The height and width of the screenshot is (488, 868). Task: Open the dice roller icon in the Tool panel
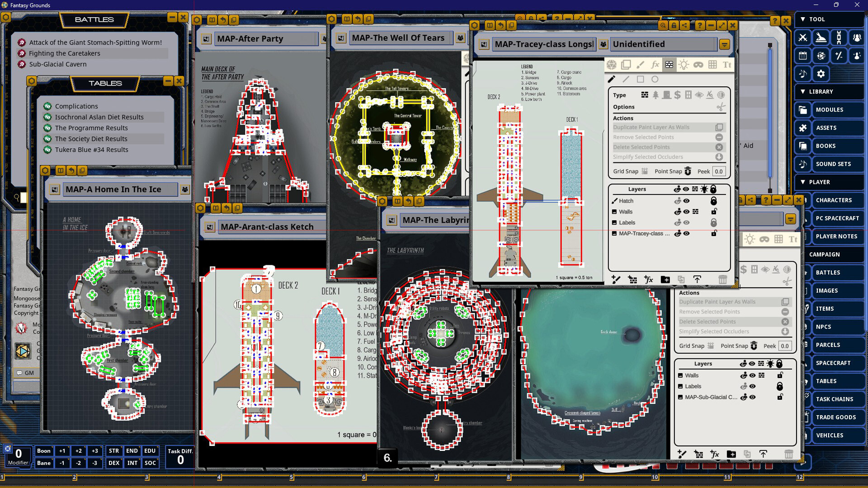pyautogui.click(x=821, y=56)
